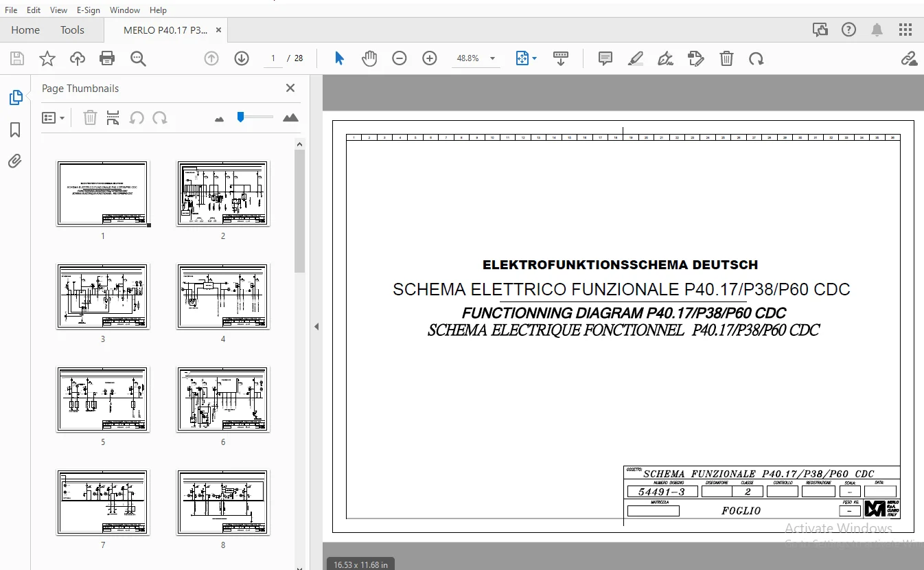Click the Print Pages icon in thumbnails panel
924x570 pixels.
tap(113, 118)
